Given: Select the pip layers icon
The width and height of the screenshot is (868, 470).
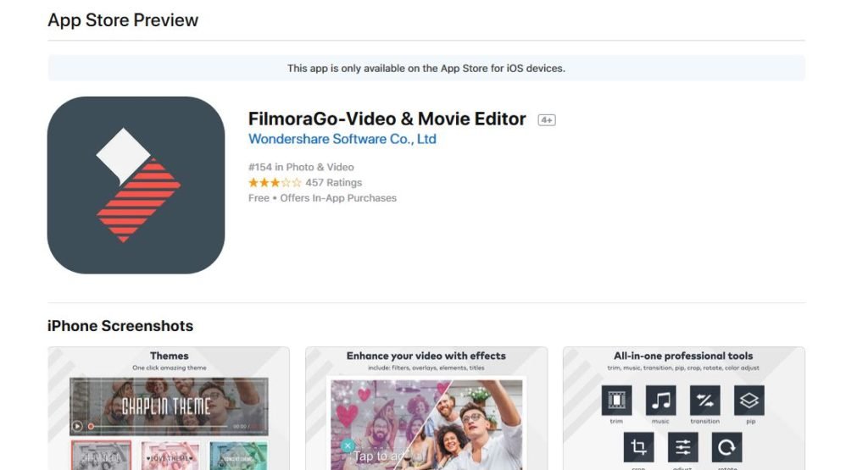Looking at the screenshot, I should point(749,400).
